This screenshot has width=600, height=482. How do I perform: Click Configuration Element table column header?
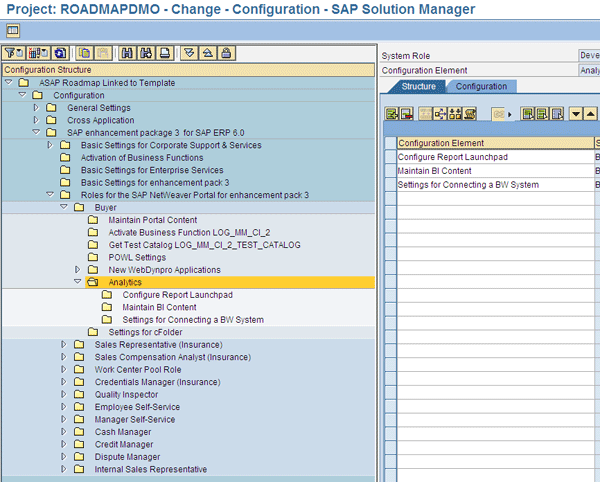pos(495,143)
